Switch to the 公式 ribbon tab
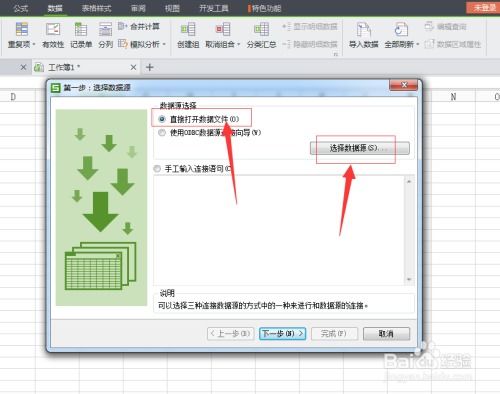 [x=20, y=8]
